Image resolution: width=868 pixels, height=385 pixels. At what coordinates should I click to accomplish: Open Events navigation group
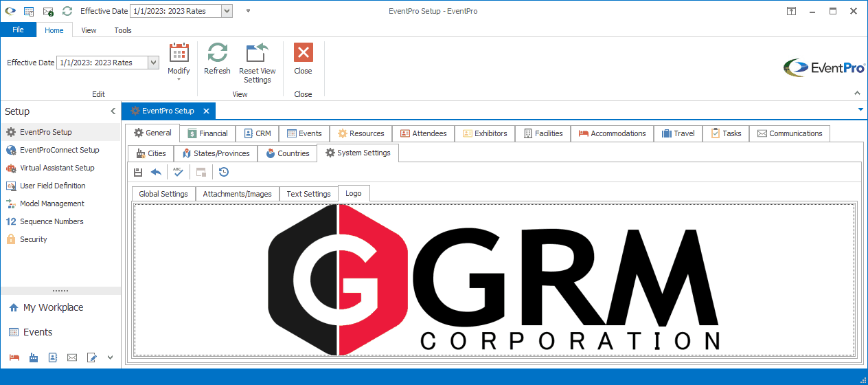(60, 332)
